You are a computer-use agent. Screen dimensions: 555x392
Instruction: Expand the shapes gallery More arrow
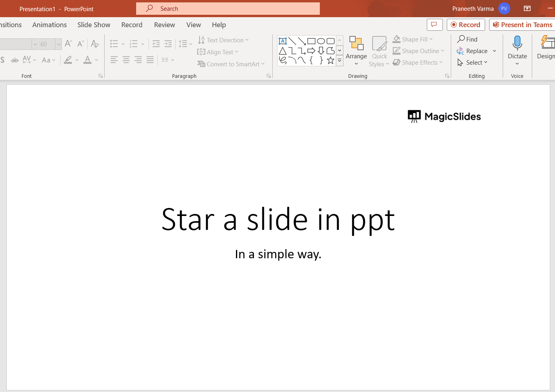point(339,61)
